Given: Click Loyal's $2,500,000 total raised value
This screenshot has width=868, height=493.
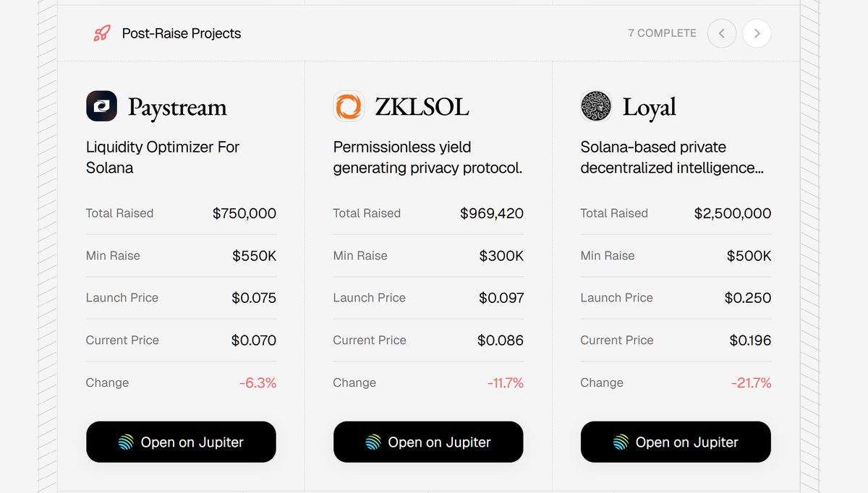Looking at the screenshot, I should click(x=732, y=213).
